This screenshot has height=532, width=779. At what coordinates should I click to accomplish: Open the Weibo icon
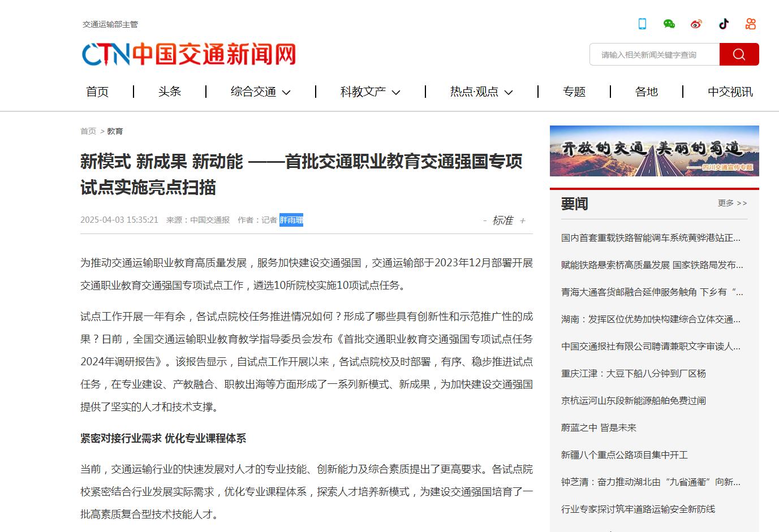pos(696,24)
